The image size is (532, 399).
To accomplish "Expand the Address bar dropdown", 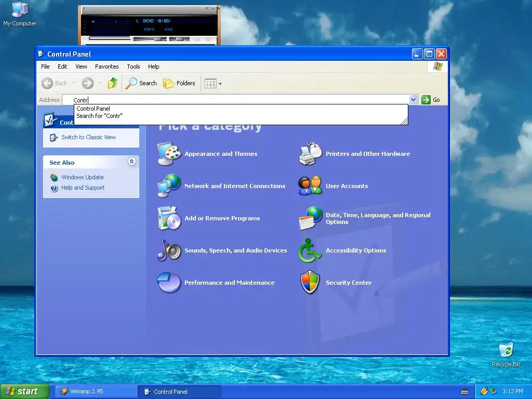I will (x=413, y=100).
